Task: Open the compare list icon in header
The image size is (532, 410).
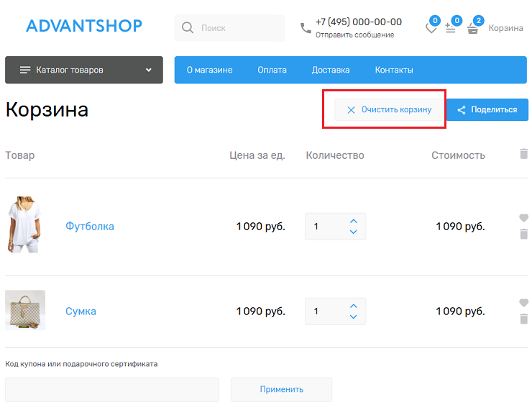Action: [451, 29]
